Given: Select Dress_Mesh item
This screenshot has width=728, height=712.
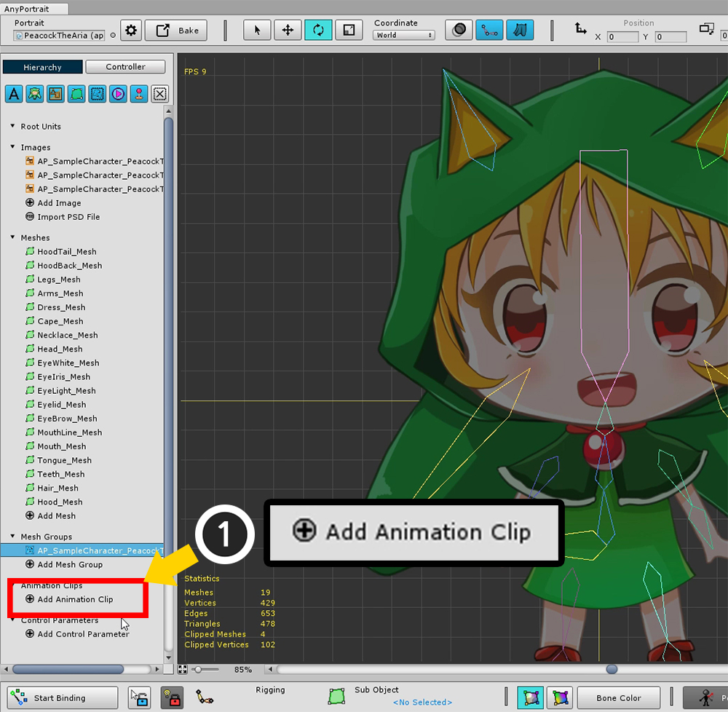Looking at the screenshot, I should pos(55,307).
